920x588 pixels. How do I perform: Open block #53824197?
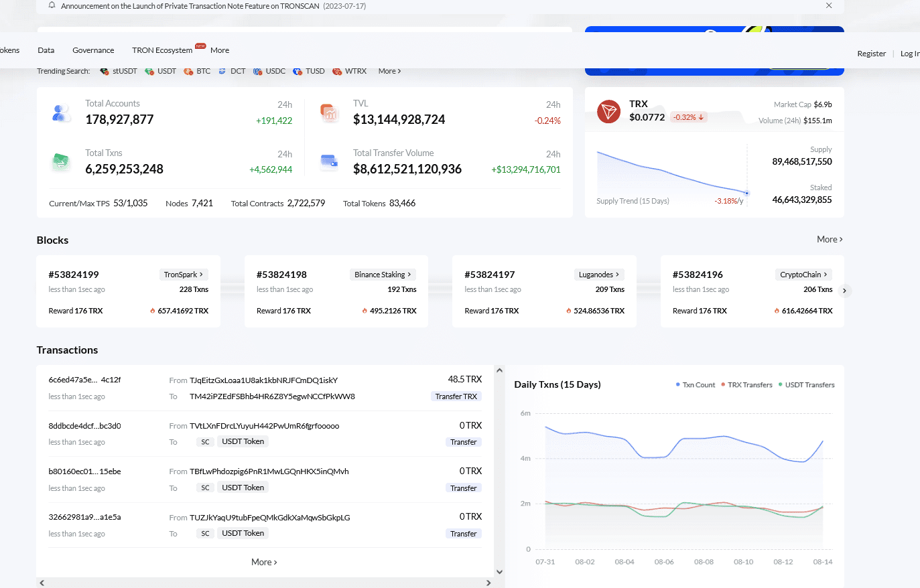(x=490, y=275)
